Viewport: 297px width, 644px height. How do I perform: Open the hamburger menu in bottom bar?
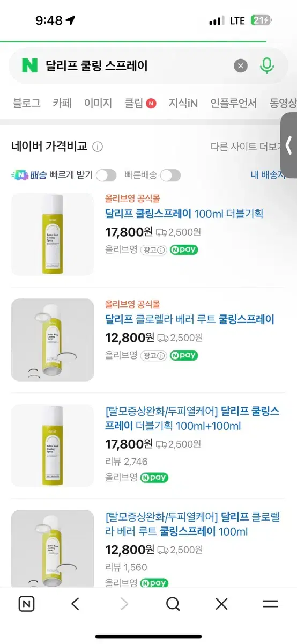270,604
